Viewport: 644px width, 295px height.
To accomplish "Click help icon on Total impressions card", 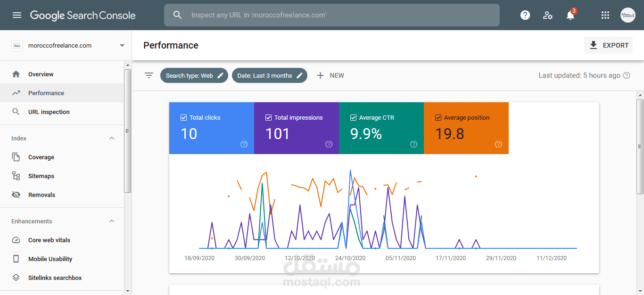I will point(329,144).
